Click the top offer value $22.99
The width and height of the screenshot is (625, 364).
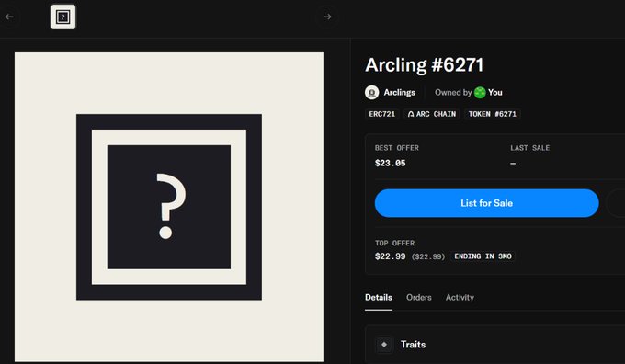click(391, 256)
